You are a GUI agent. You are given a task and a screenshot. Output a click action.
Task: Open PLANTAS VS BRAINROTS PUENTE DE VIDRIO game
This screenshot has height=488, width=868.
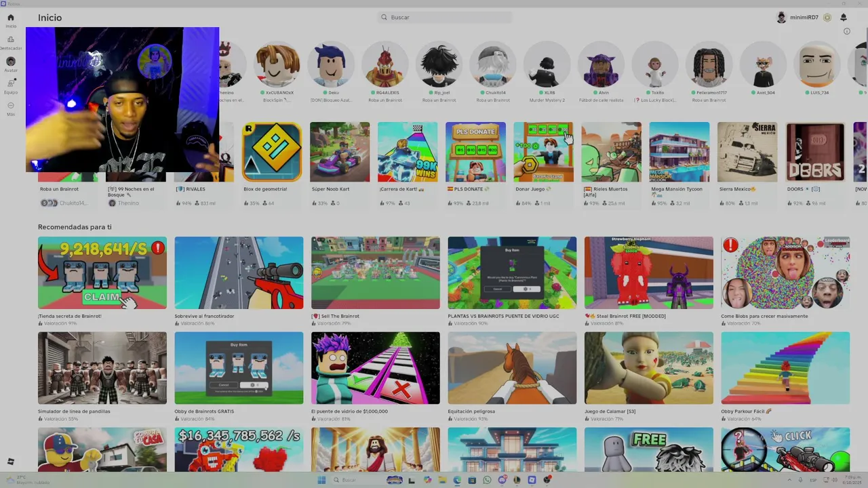tap(512, 272)
